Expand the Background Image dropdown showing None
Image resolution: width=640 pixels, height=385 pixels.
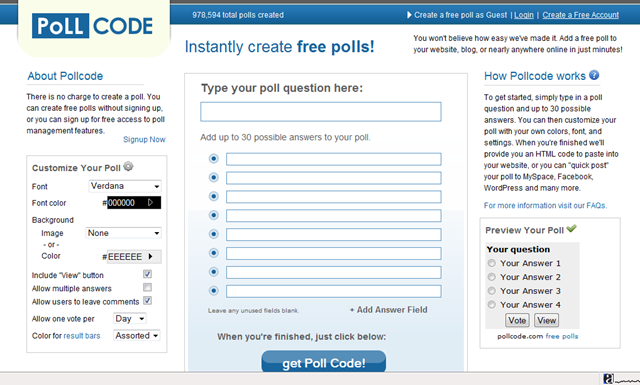pos(124,233)
